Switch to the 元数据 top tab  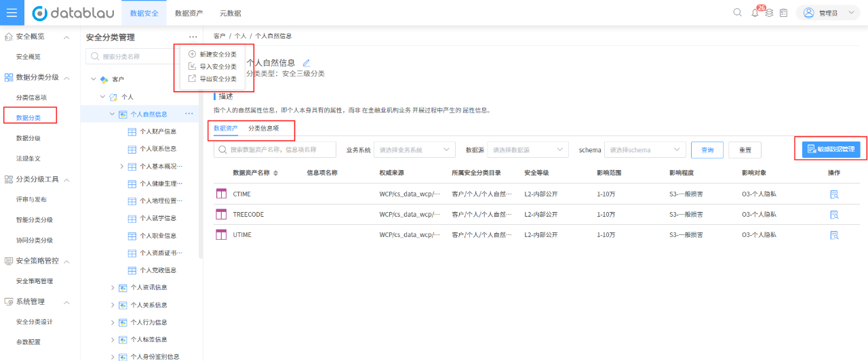231,13
